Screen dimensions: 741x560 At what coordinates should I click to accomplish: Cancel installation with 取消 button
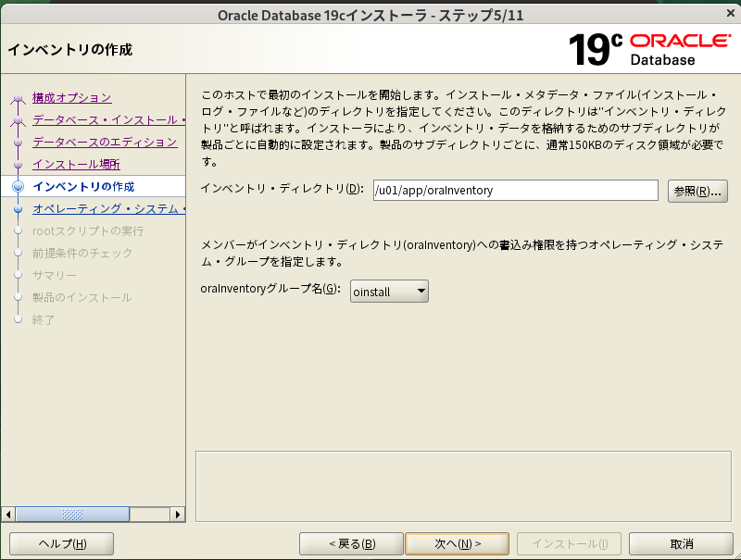tap(681, 544)
